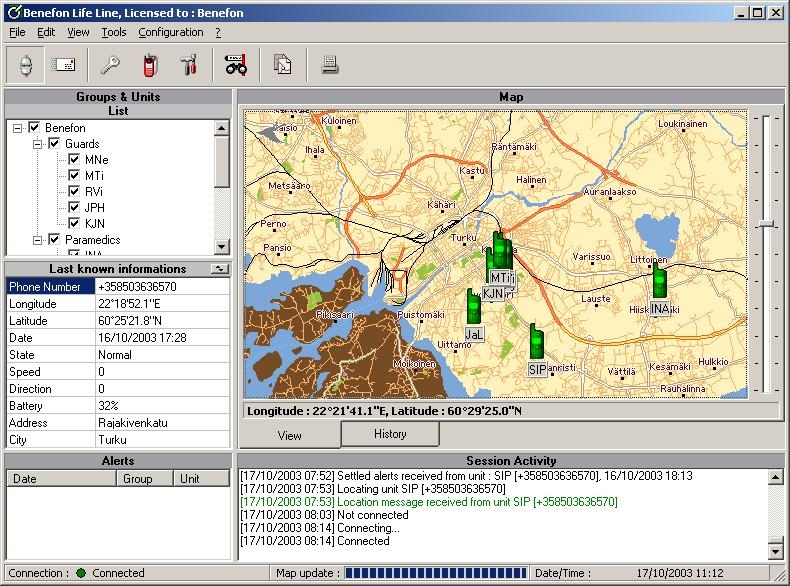Click the Address value Rajakivenkatu

coord(133,423)
